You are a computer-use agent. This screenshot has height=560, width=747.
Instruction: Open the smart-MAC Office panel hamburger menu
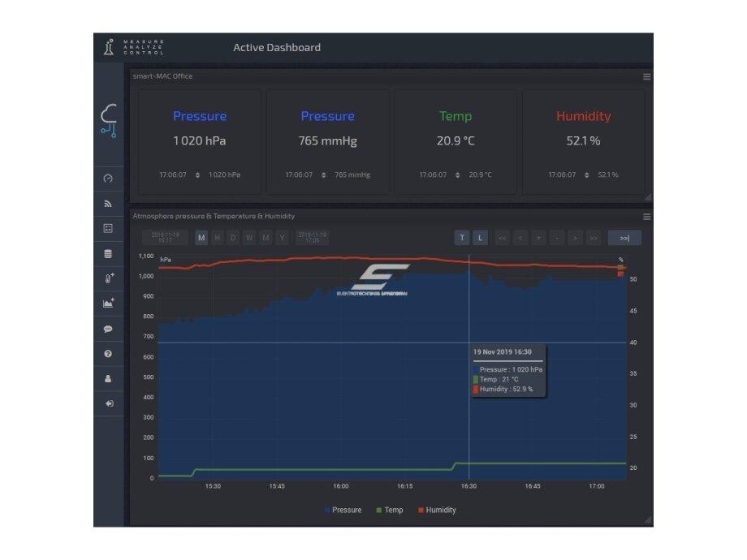coord(646,76)
